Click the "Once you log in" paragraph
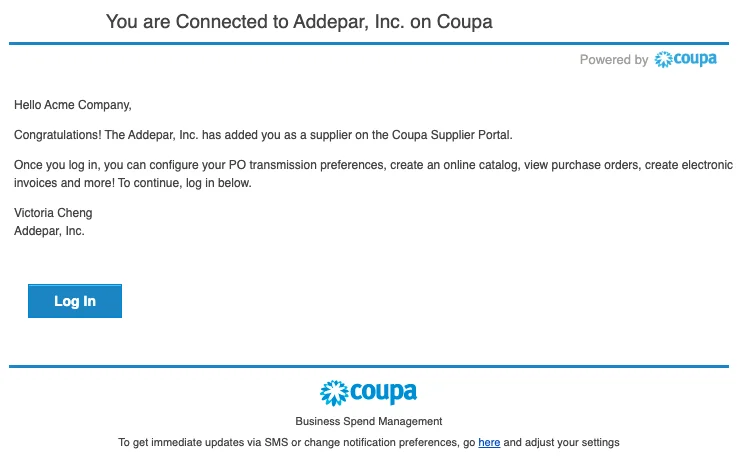The width and height of the screenshot is (749, 473). coord(373,174)
